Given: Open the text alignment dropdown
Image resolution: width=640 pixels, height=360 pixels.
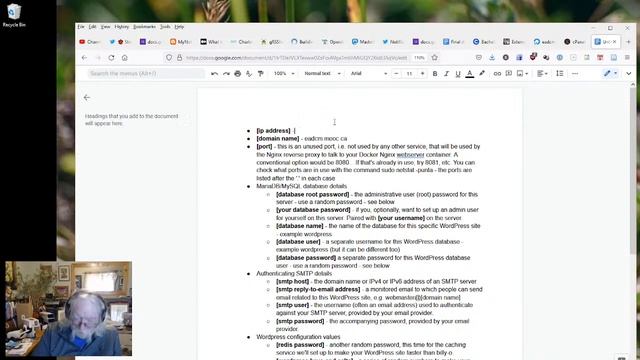Looking at the screenshot, I should [x=542, y=73].
